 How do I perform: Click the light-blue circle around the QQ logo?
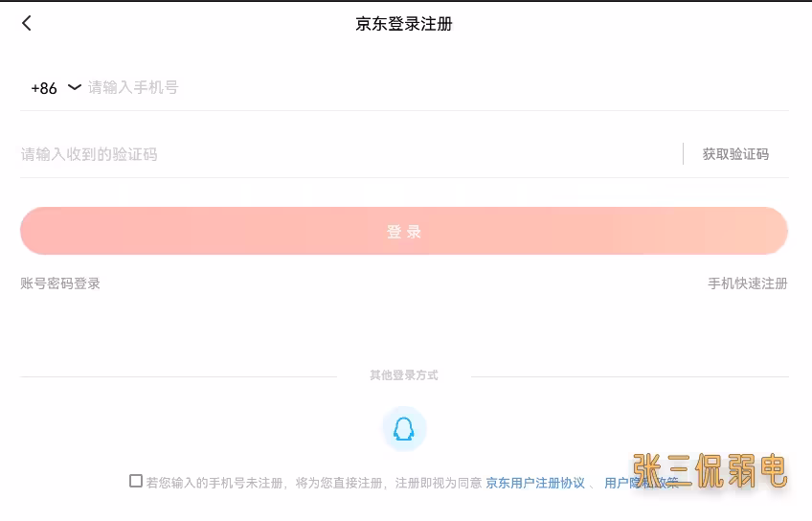(x=404, y=429)
